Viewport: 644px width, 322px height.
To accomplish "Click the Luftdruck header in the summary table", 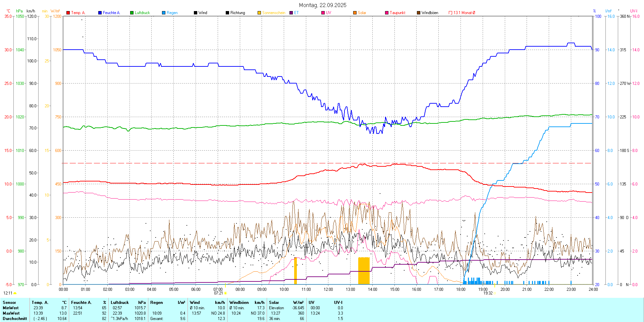I will tap(120, 303).
